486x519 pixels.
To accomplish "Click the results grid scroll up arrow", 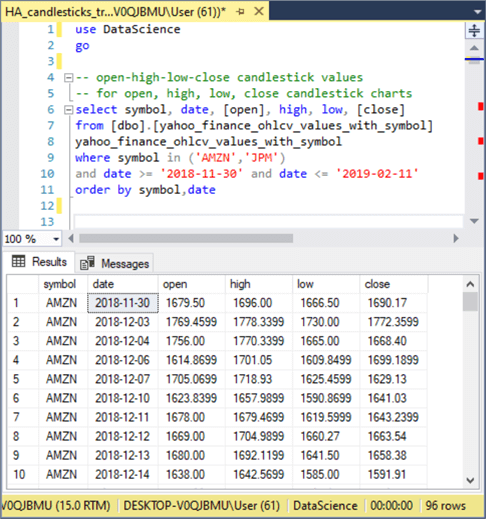I will [x=470, y=284].
